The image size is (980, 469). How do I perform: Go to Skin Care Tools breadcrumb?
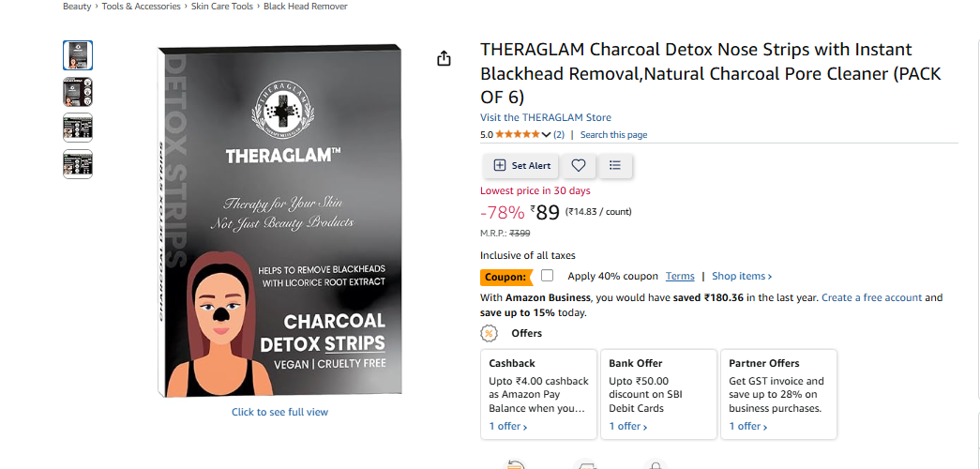click(x=222, y=7)
